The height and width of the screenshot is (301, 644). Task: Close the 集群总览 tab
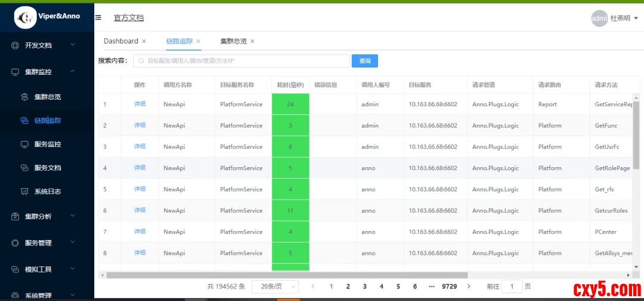coord(252,41)
